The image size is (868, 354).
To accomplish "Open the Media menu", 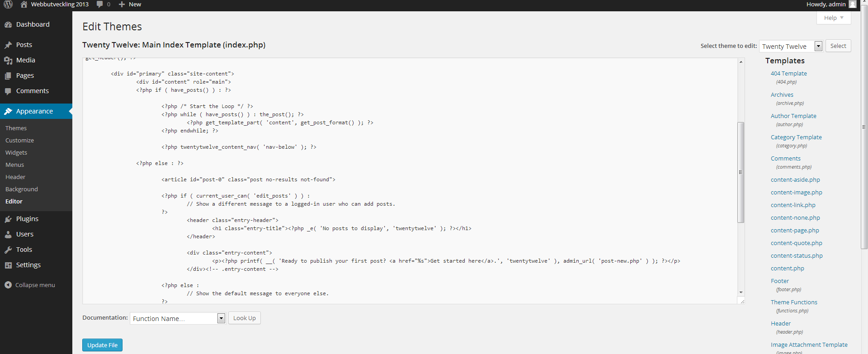I will [x=25, y=60].
